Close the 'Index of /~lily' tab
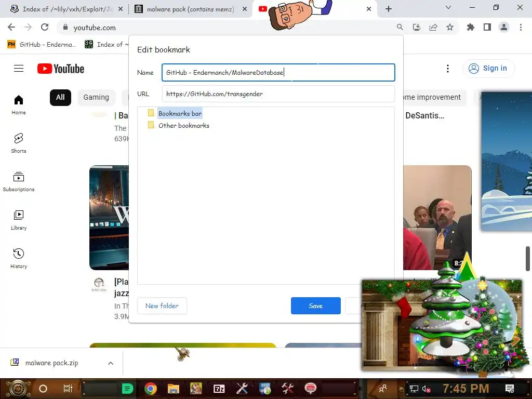 tap(121, 9)
